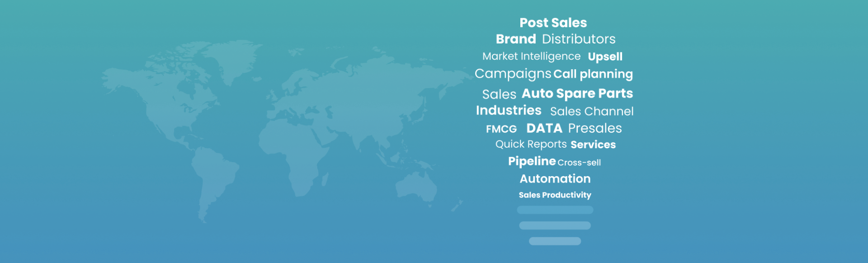Image resolution: width=868 pixels, height=263 pixels.
Task: Click the Services word
Action: [x=593, y=145]
